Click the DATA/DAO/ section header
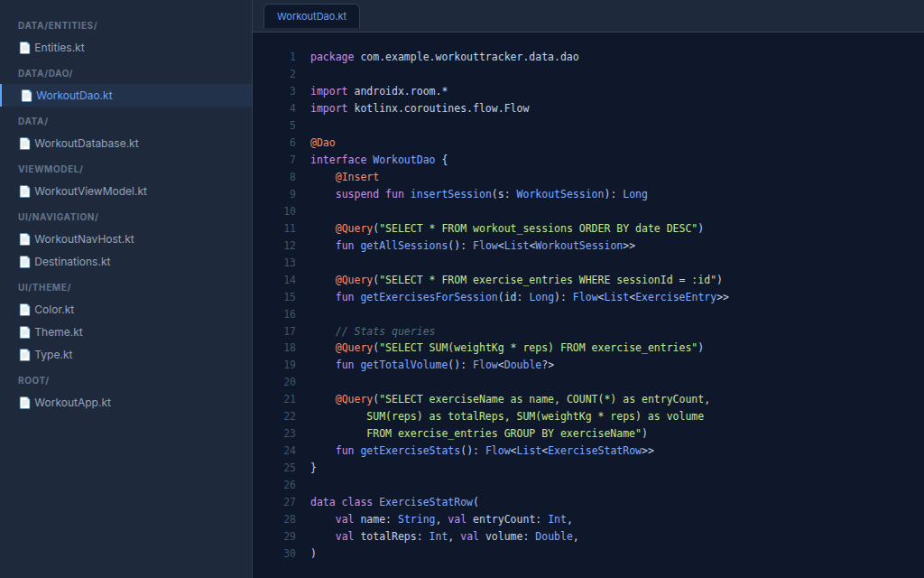The image size is (924, 578). [x=45, y=73]
